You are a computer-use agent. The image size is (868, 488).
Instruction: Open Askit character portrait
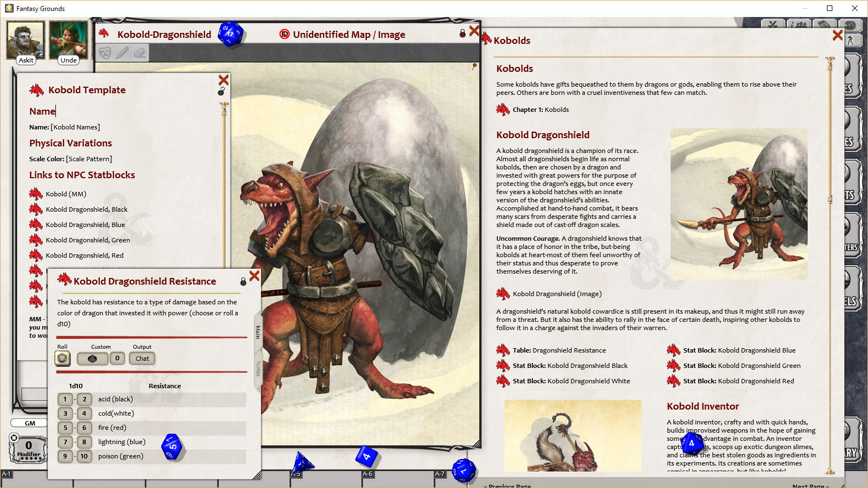pos(25,41)
